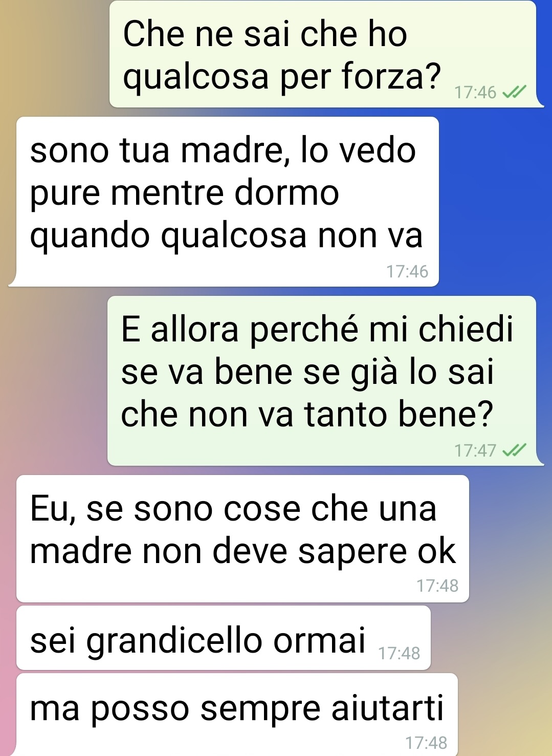The height and width of the screenshot is (756, 552).
Task: Tap the 17:48 timestamp next to 'sei grandicello ormai'
Action: [399, 653]
